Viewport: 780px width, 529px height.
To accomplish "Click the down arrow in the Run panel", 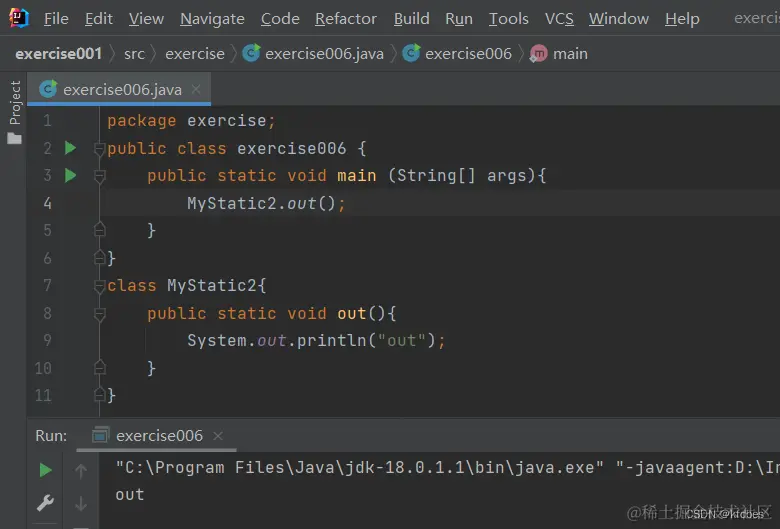I will 81,504.
